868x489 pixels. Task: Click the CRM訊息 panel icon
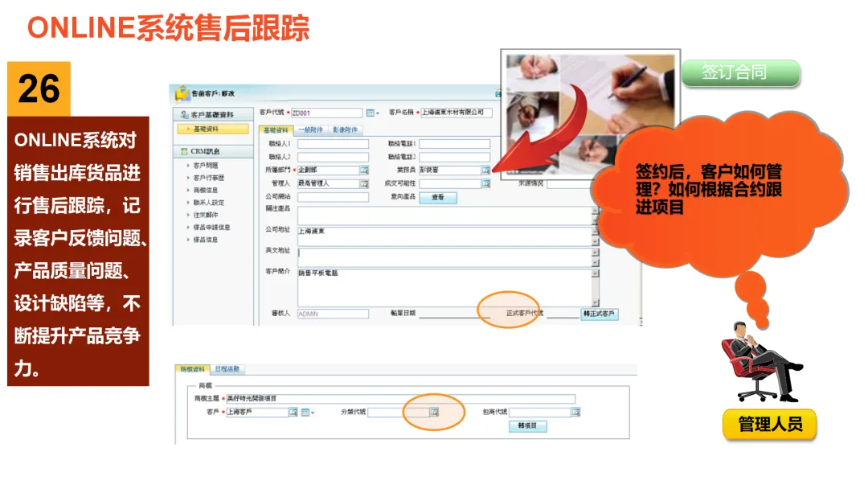pyautogui.click(x=184, y=151)
